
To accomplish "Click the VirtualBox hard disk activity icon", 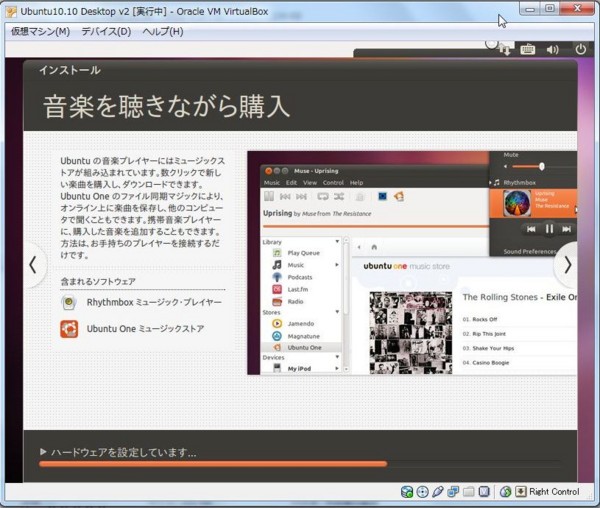I will (406, 492).
